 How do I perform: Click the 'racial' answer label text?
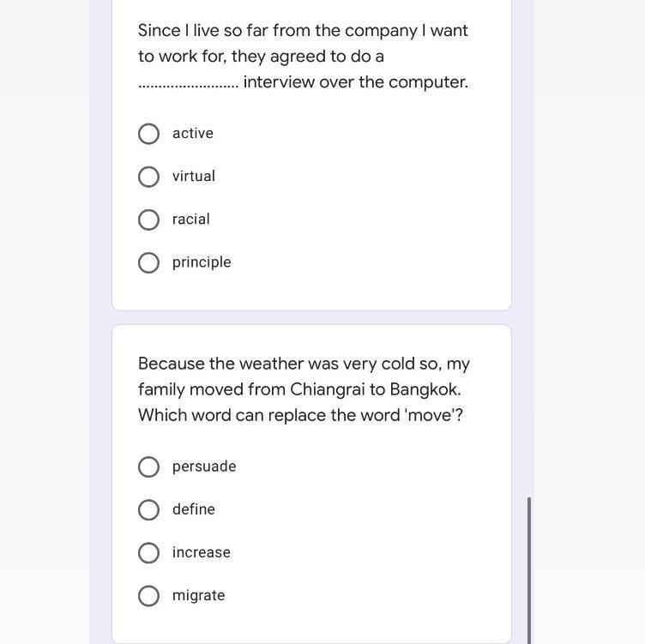(191, 220)
